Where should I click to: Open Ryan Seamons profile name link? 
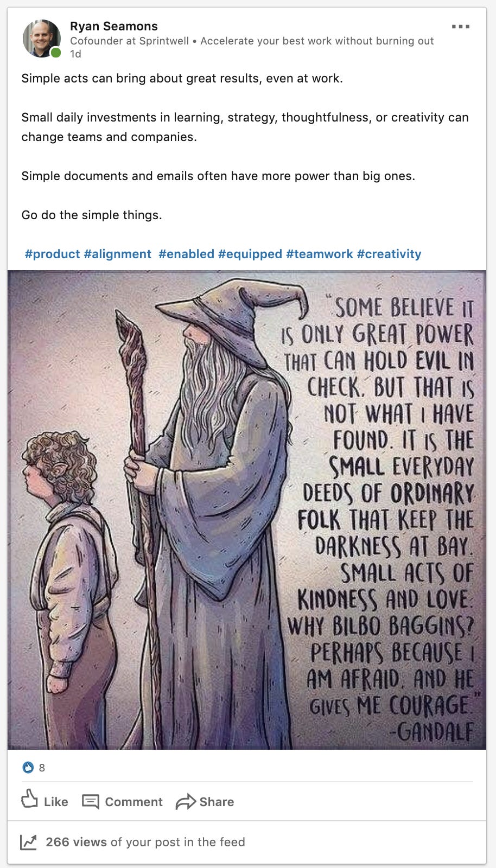pos(114,26)
